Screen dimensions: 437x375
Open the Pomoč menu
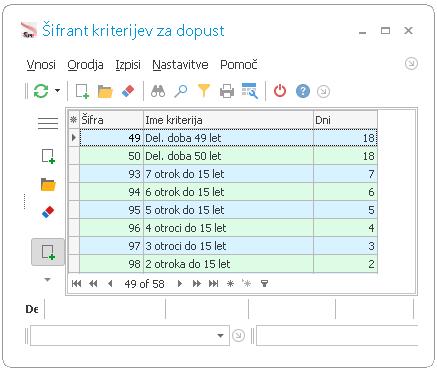239,65
